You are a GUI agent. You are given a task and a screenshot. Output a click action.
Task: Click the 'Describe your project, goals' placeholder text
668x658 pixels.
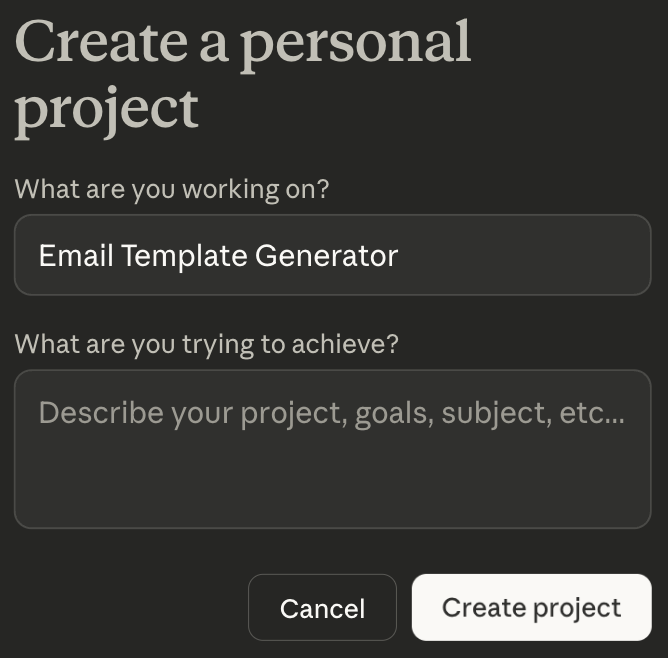(332, 412)
